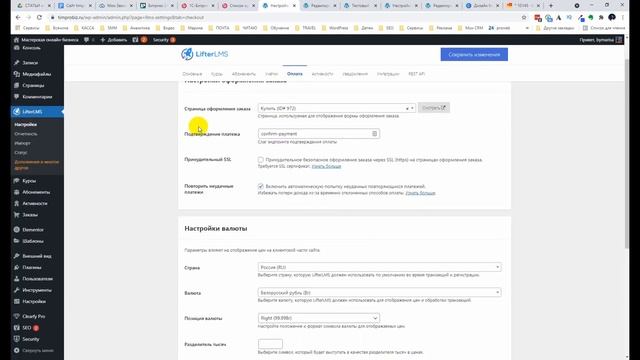This screenshot has width=640, height=360.
Task: Click the Сохранить изменения button
Action: pos(474,54)
